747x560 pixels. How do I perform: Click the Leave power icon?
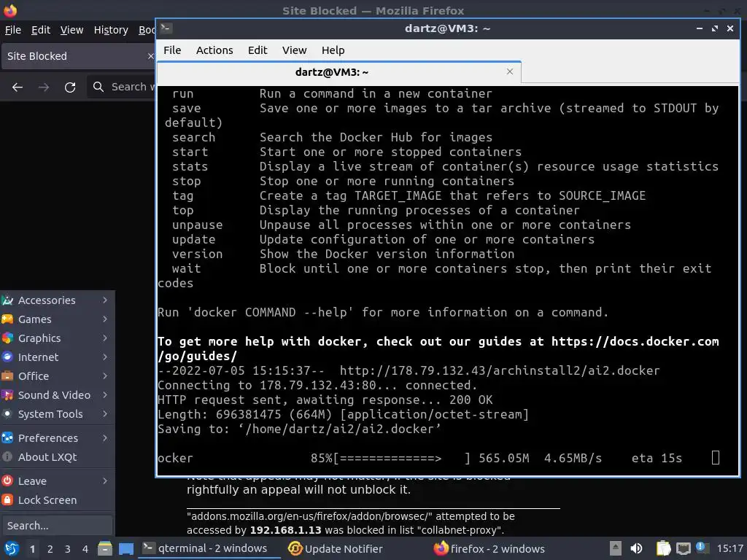pyautogui.click(x=7, y=481)
